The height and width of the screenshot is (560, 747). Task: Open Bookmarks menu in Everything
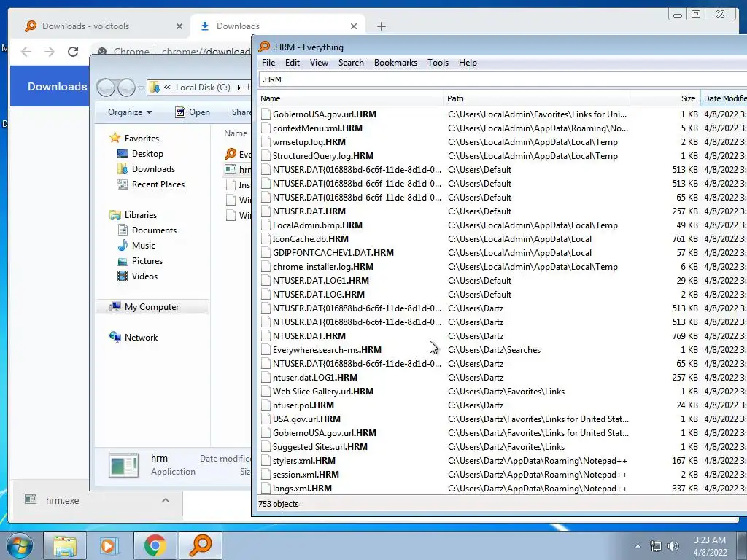click(x=395, y=63)
